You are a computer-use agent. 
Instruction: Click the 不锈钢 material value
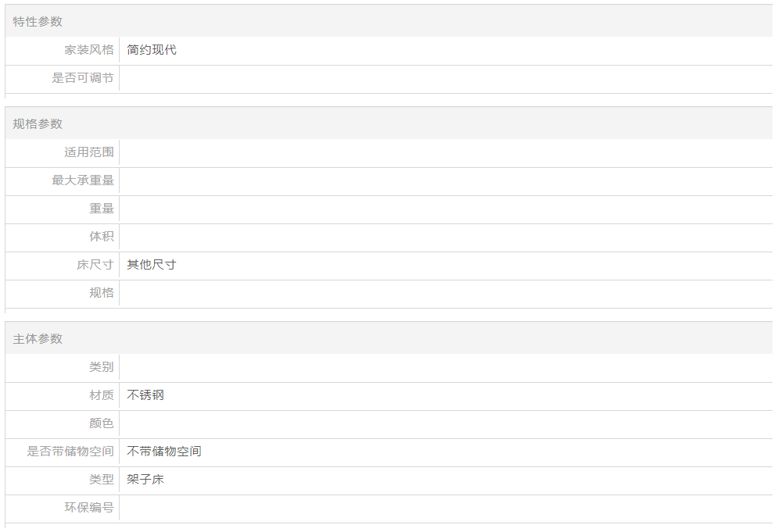tap(145, 395)
